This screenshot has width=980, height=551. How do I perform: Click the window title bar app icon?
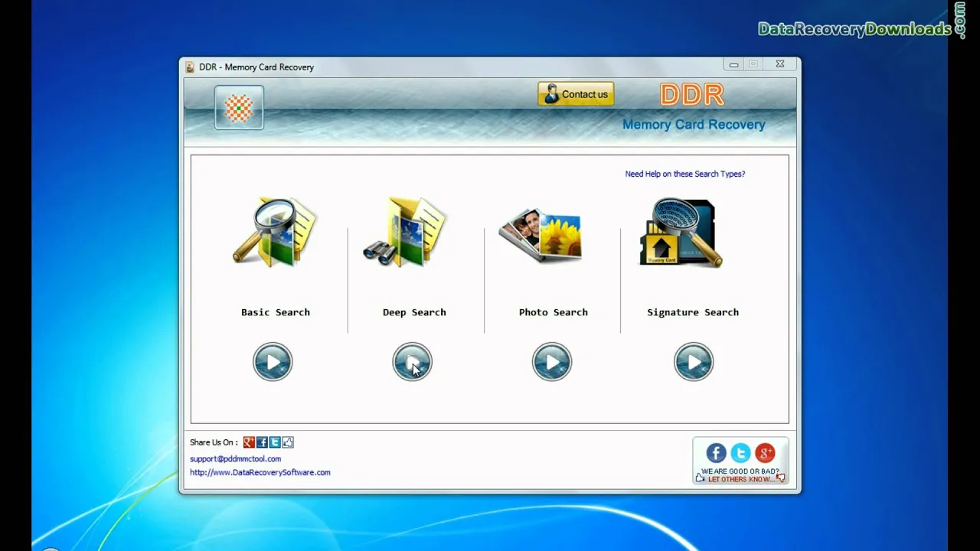(190, 67)
